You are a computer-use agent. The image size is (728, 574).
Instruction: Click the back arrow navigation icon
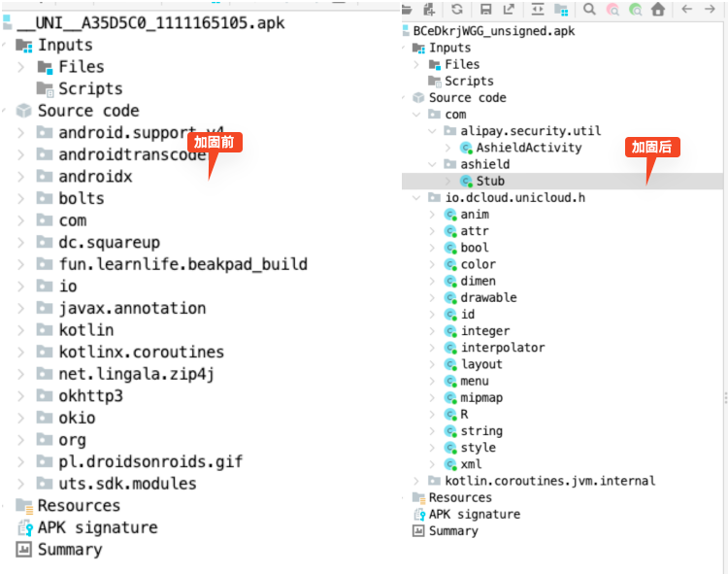[x=686, y=10]
